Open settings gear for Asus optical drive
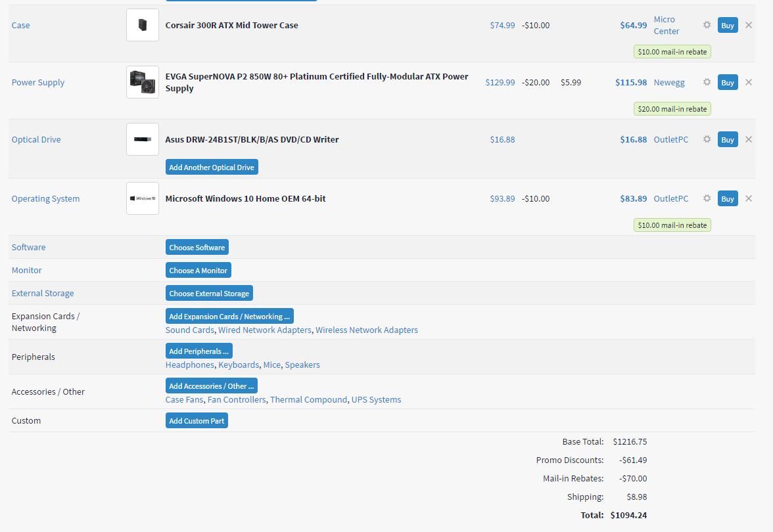Image resolution: width=773 pixels, height=532 pixels. point(707,139)
